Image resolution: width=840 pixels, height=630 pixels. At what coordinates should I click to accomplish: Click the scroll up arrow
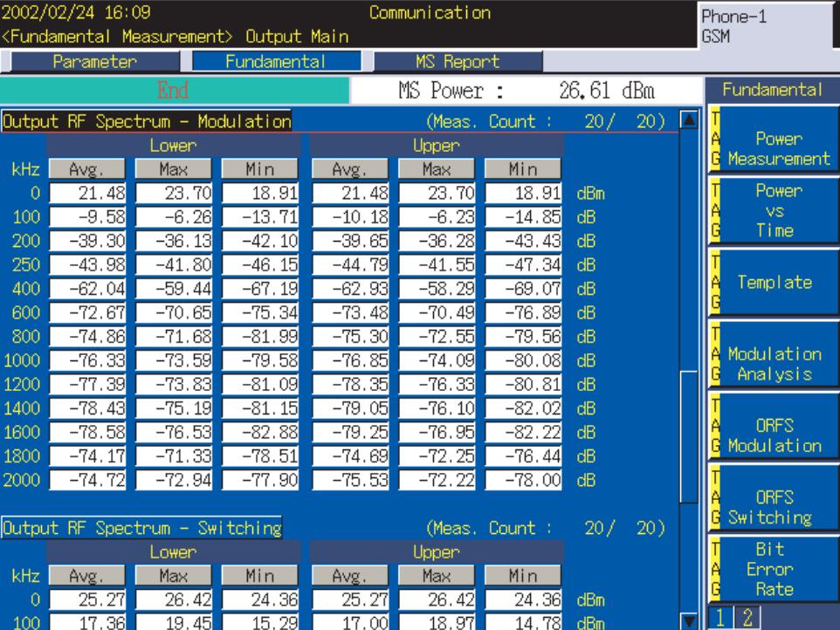(689, 120)
